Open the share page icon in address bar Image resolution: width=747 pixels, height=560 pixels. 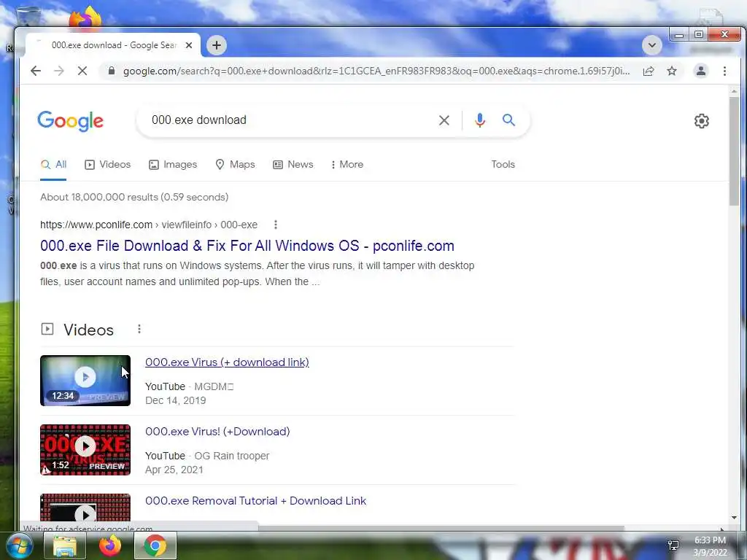(649, 71)
